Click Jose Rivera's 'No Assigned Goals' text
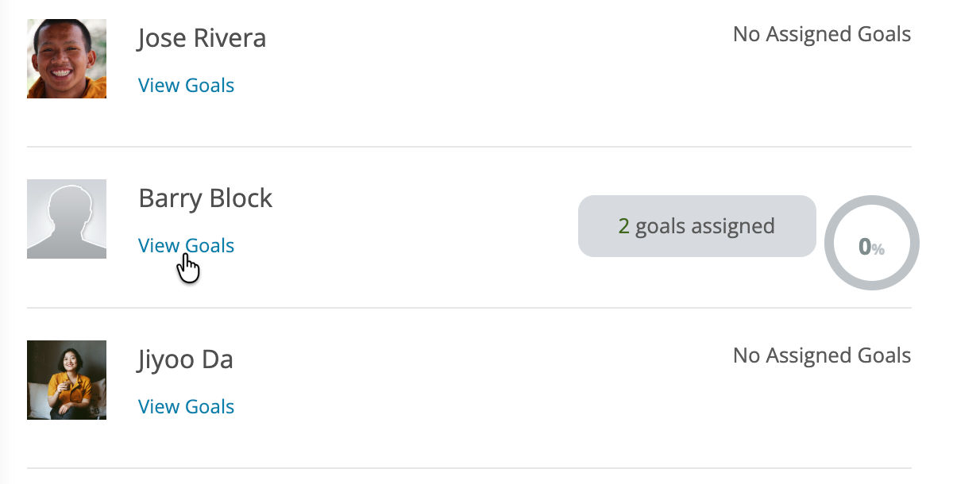Image resolution: width=980 pixels, height=484 pixels. pos(821,35)
